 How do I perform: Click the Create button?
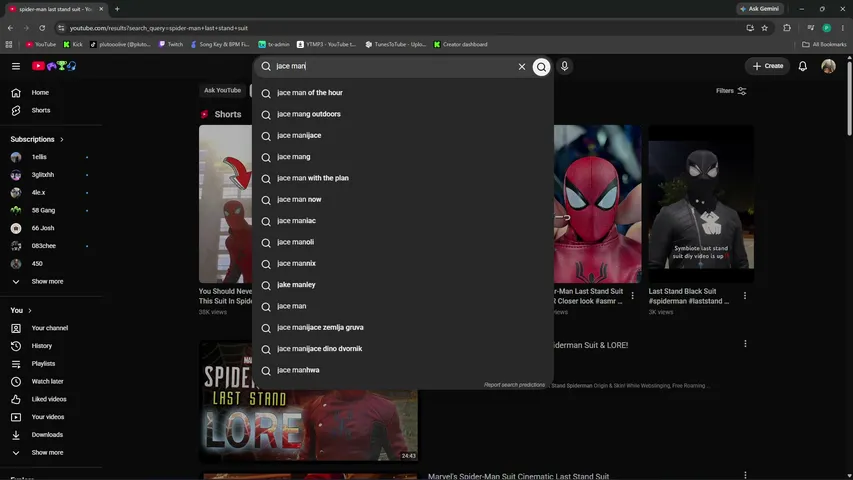pyautogui.click(x=768, y=66)
